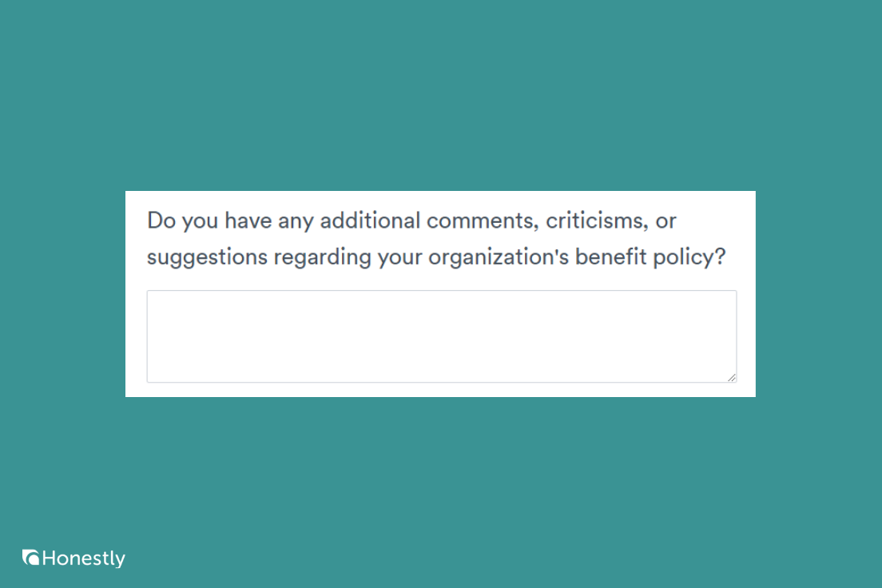Click the teal background outside the card
Viewport: 882px width, 588px height.
tap(441, 96)
